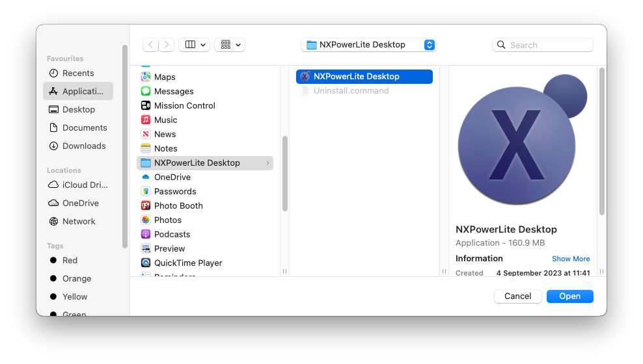Image resolution: width=643 pixels, height=364 pixels.
Task: Select the Uninstall.command file
Action: 364,91
